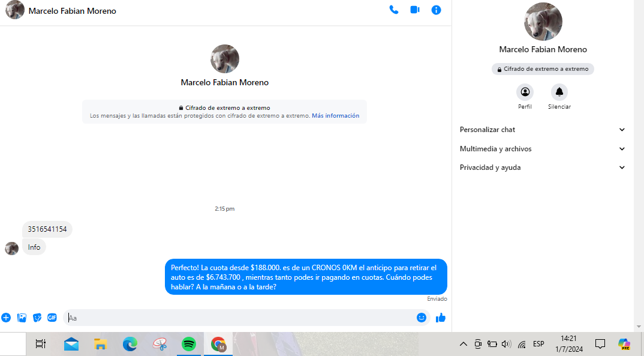Viewport: 644px width, 356px height.
Task: Start a voice call with Marcelo
Action: [x=394, y=10]
